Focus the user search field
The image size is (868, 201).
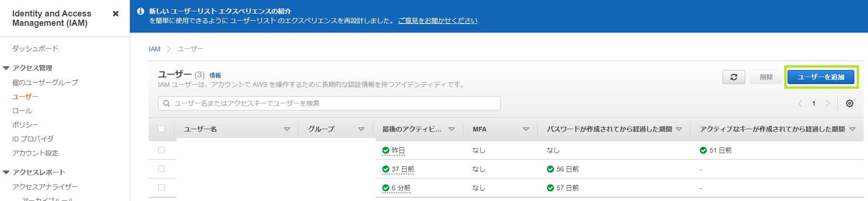pos(329,103)
